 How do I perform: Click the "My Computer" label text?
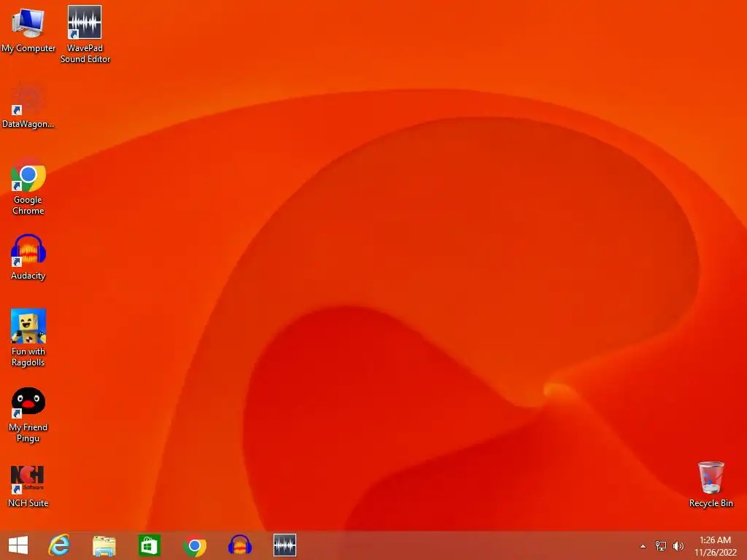point(28,48)
